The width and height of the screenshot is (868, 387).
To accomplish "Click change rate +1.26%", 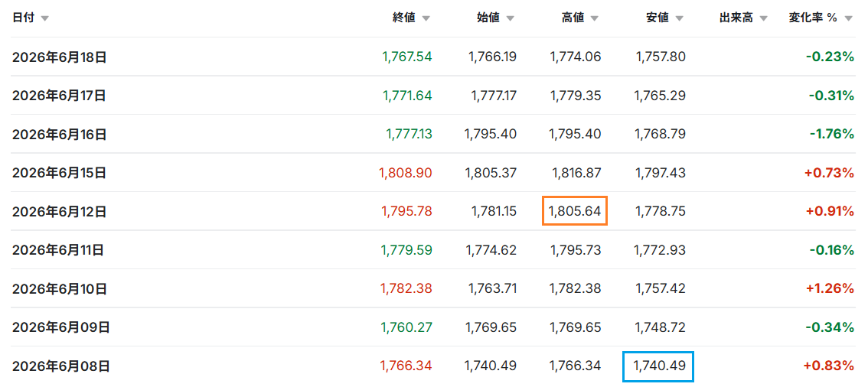I will pos(829,288).
